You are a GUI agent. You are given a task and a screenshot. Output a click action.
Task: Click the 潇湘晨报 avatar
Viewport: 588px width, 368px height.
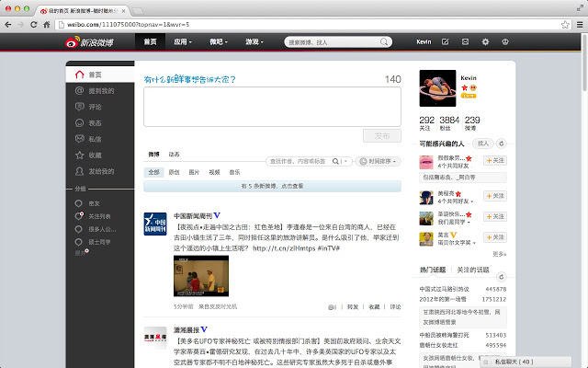click(x=155, y=338)
